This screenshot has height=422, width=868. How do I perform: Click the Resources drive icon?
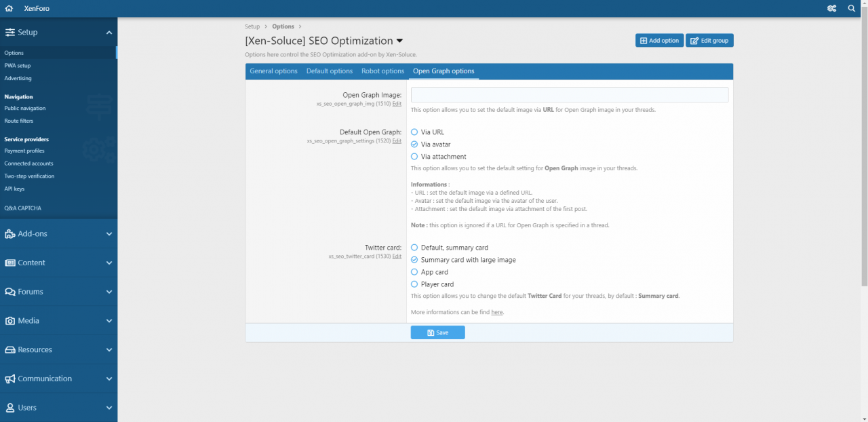click(10, 350)
